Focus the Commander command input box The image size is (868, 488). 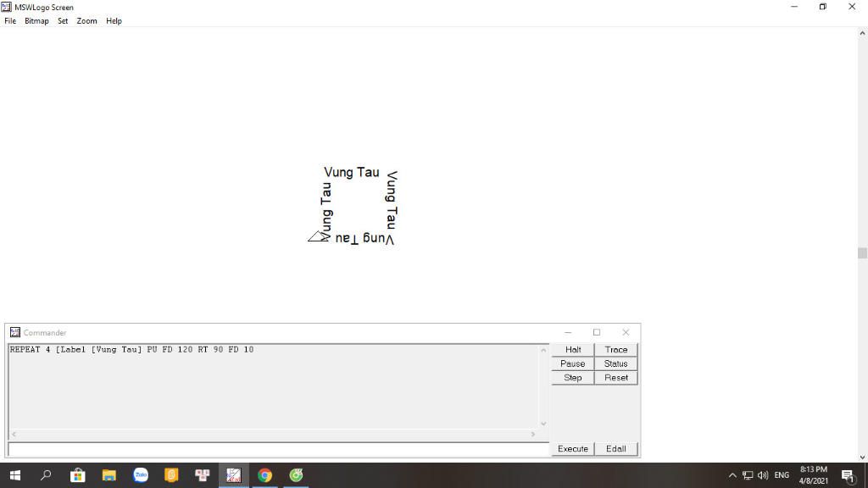tap(278, 449)
